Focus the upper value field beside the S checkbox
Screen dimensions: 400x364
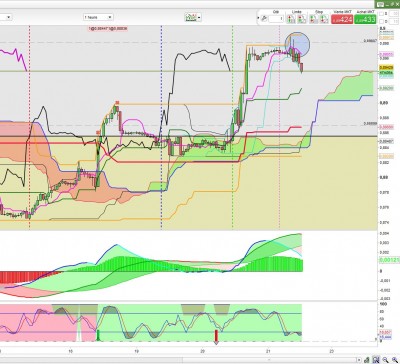point(394,14)
